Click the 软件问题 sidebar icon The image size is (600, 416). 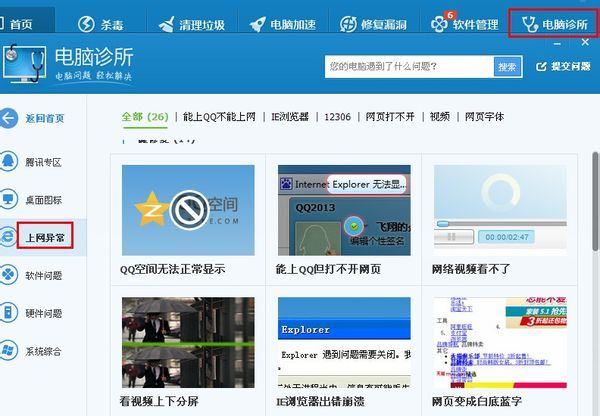[8, 275]
